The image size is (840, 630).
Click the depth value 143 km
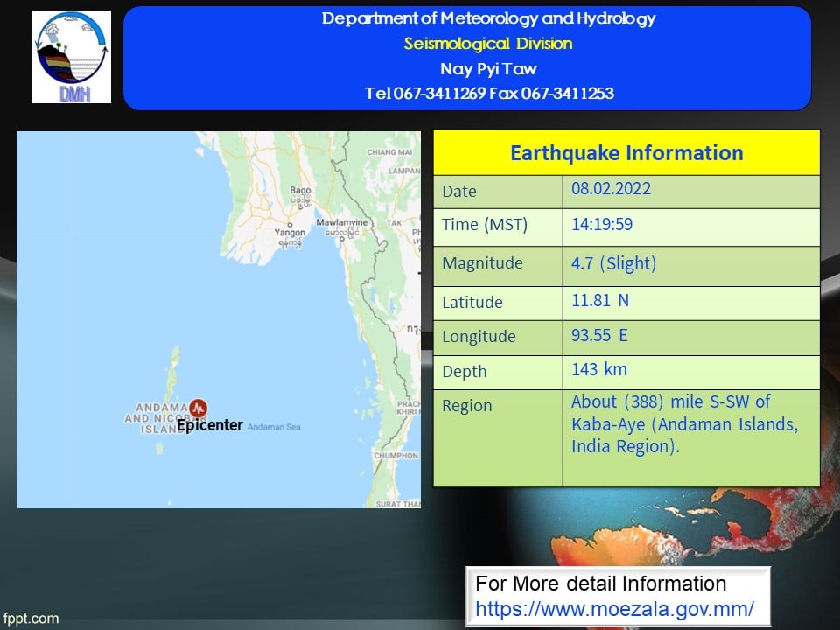click(599, 369)
